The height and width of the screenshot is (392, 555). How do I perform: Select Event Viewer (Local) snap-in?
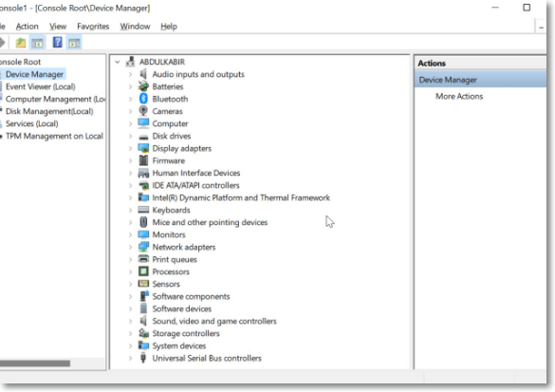pos(41,86)
